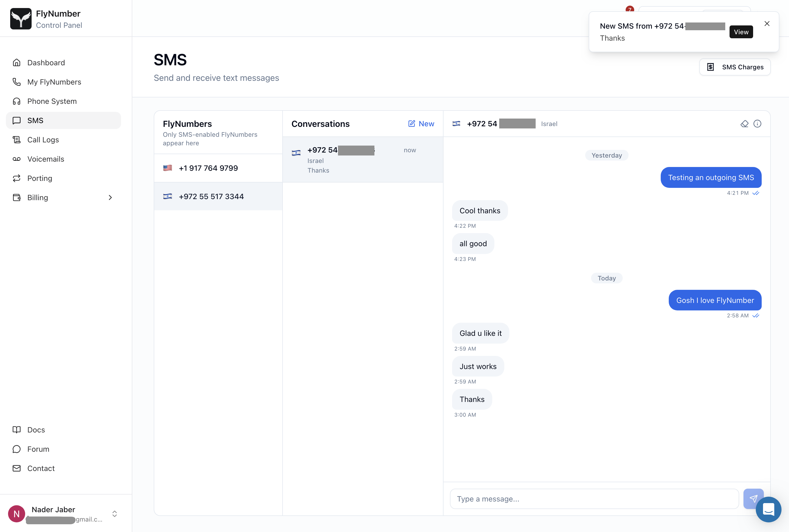
Task: Click the Israel flag in chat header
Action: pyautogui.click(x=456, y=124)
